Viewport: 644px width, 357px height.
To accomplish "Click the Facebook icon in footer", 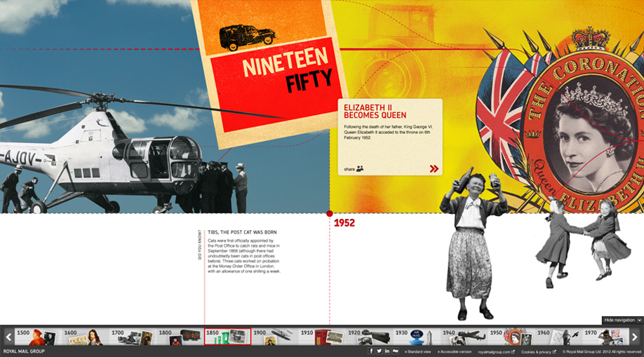I will pyautogui.click(x=371, y=351).
